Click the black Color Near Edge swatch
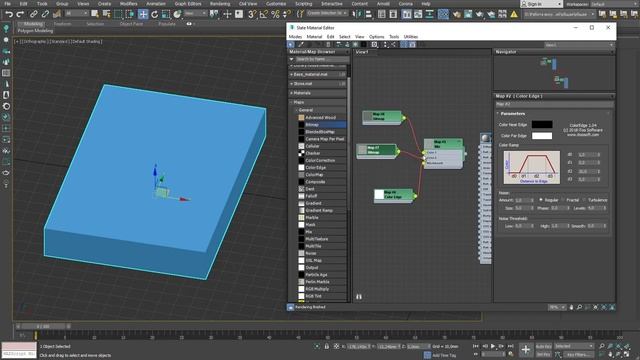640x360 pixels. (x=542, y=124)
